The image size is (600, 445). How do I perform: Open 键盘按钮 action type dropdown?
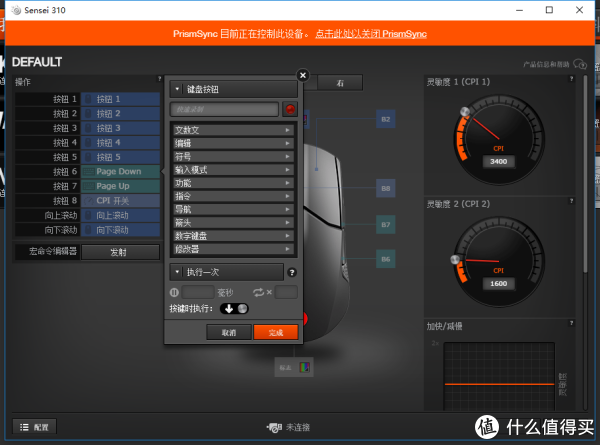233,90
